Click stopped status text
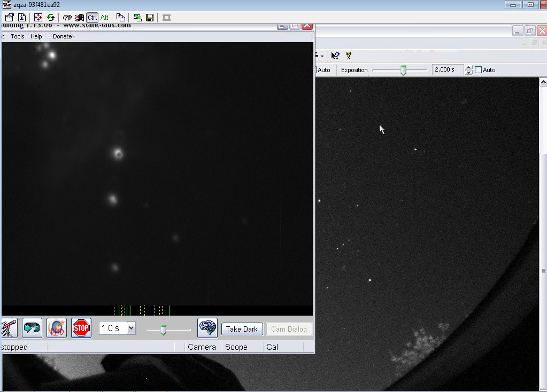The height and width of the screenshot is (392, 547). 14,347
